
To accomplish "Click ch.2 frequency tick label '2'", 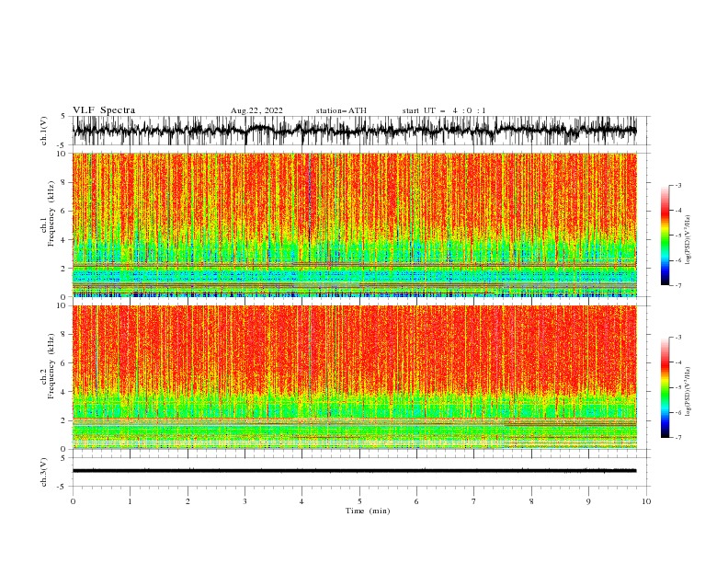I will (x=64, y=420).
